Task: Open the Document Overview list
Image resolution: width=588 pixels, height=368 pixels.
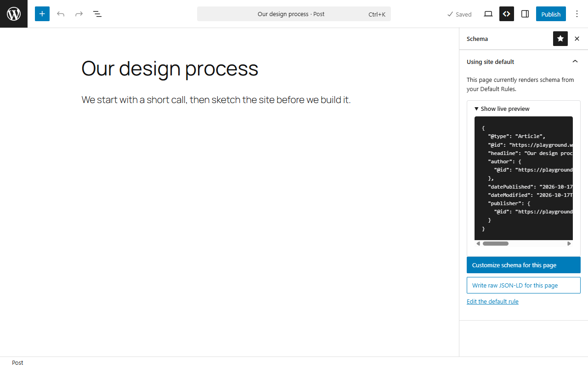Action: click(97, 14)
